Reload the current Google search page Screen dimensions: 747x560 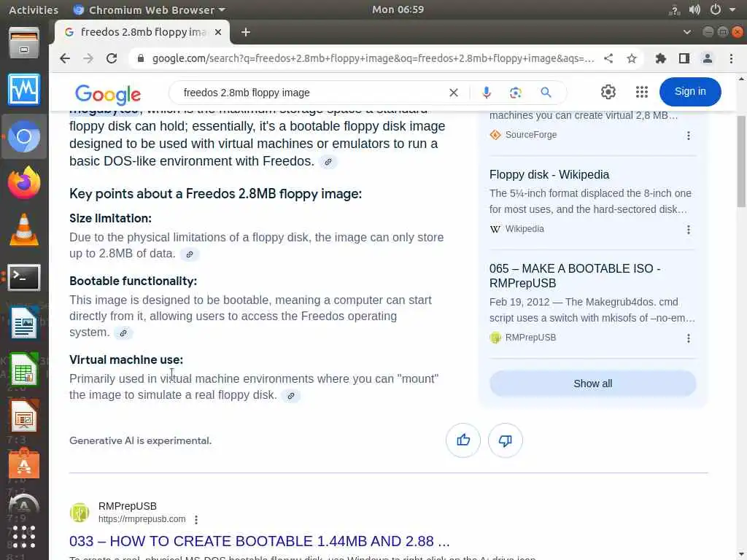112,58
